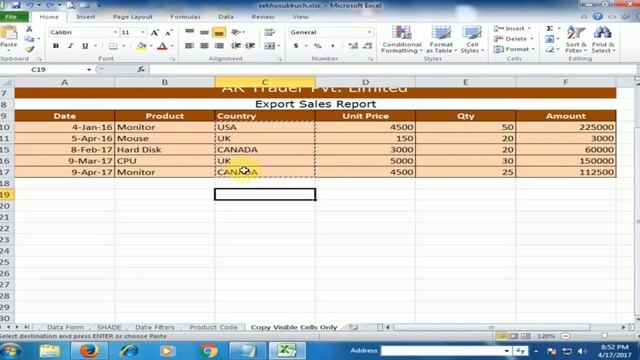Open the Product Code sheet tab
640x360 pixels.
coord(213,327)
